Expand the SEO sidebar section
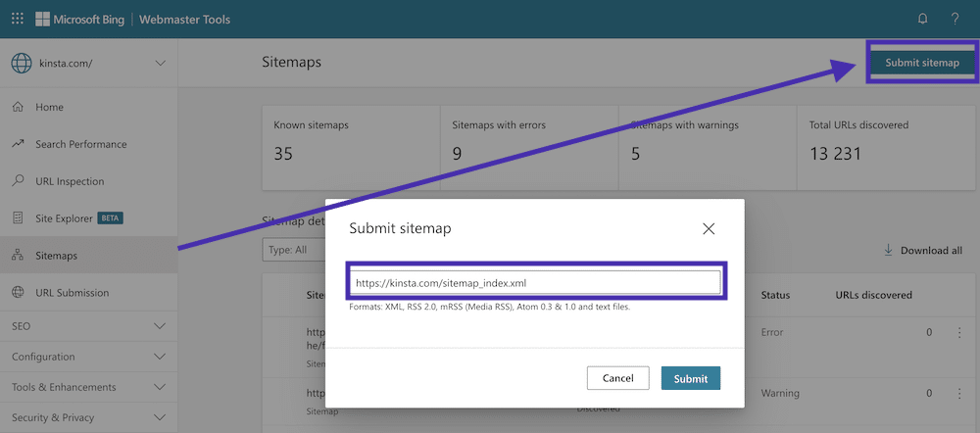980x433 pixels. point(161,325)
